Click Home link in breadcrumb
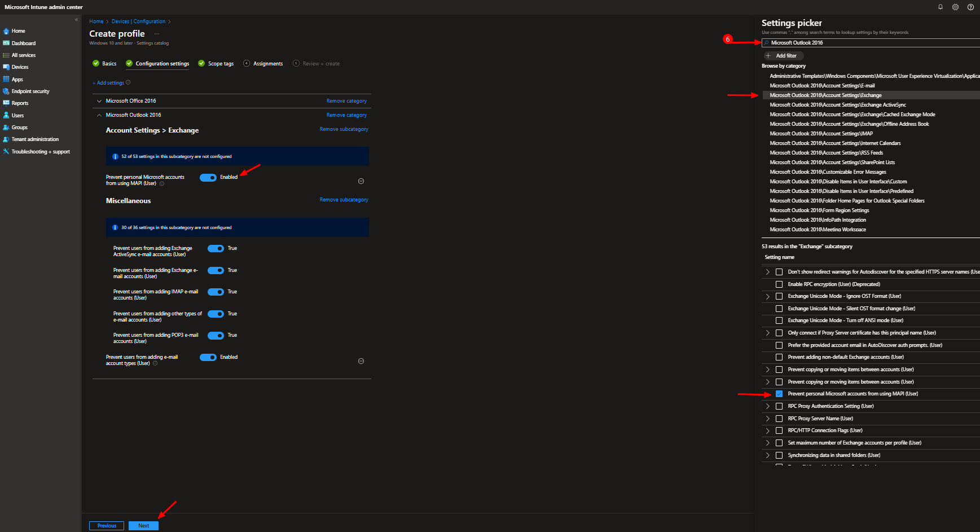Screen dimensions: 980x532 tap(96, 21)
